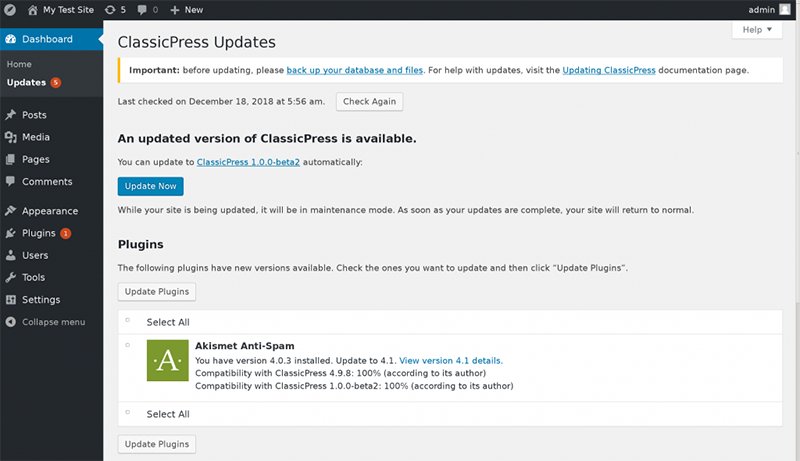The image size is (800, 461).
Task: Click the Pages icon in sidebar
Action: point(11,160)
